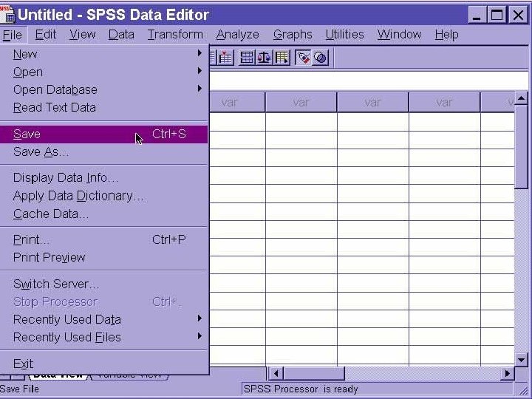The height and width of the screenshot is (399, 532).
Task: Click the Insert Variable toolbar icon
Action: [225, 58]
